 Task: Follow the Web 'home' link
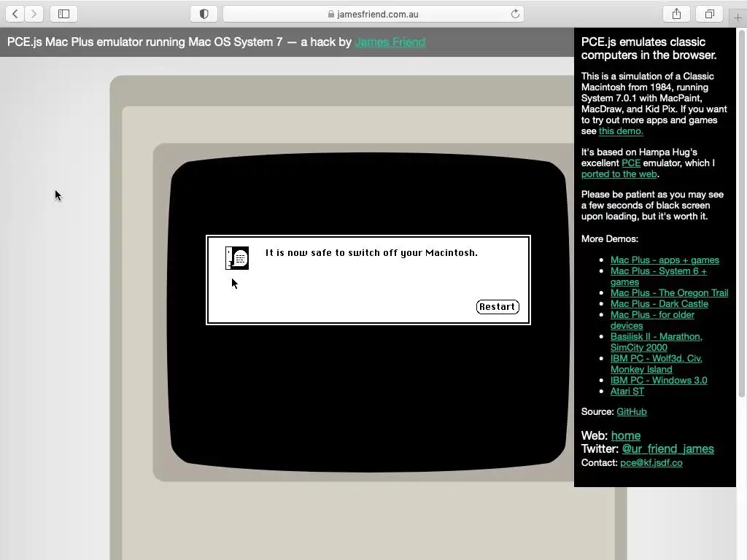tap(625, 436)
